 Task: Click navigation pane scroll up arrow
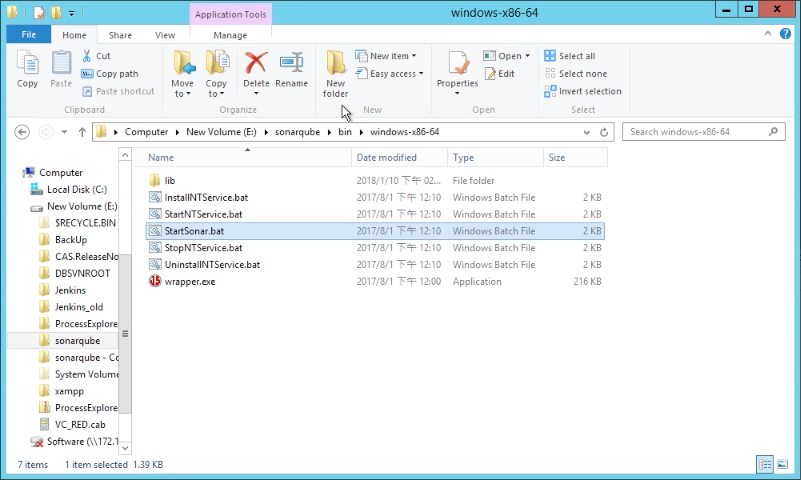[125, 155]
